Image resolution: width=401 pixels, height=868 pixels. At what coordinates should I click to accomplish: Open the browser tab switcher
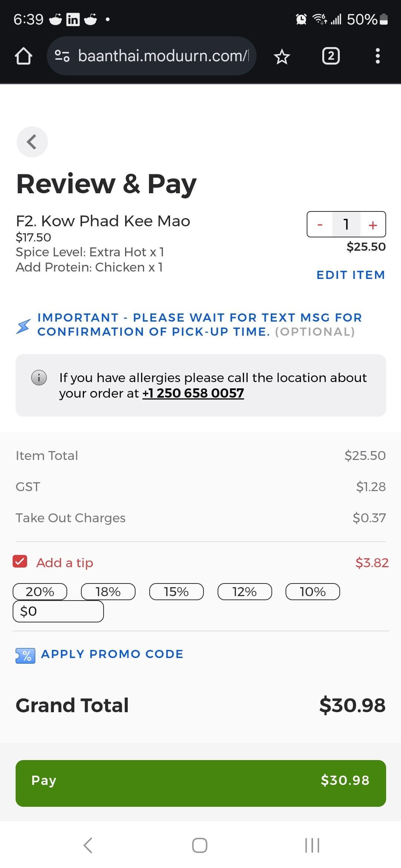[330, 56]
